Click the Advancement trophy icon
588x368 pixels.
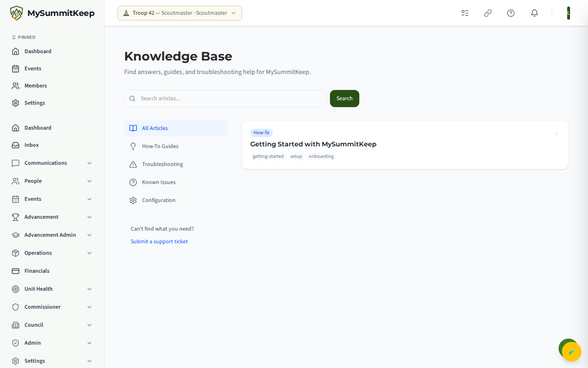coord(16,217)
